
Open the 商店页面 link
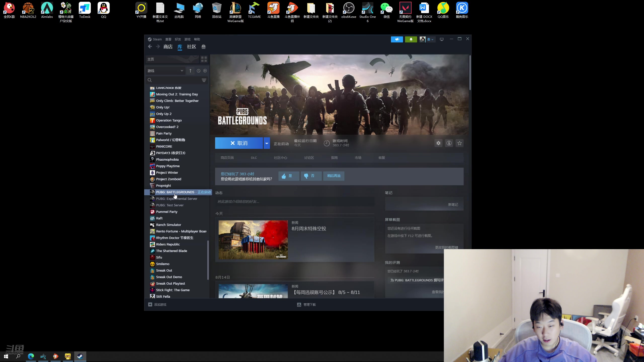point(227,158)
